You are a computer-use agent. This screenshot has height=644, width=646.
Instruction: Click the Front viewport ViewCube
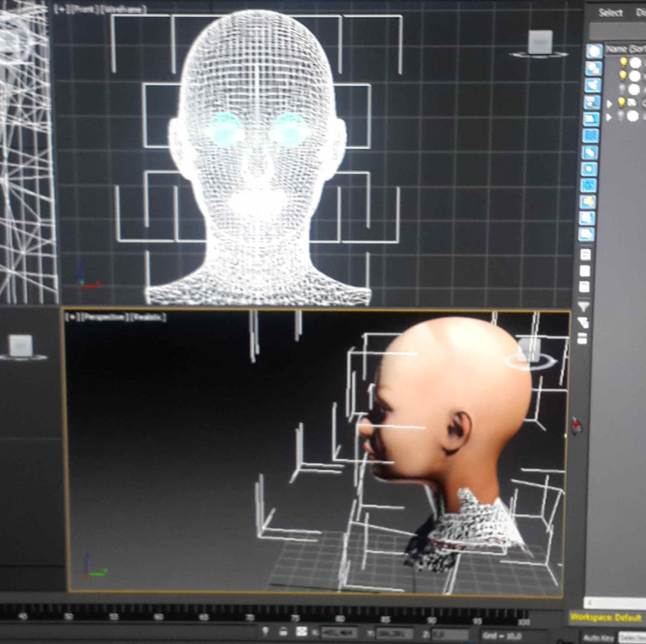click(x=540, y=43)
